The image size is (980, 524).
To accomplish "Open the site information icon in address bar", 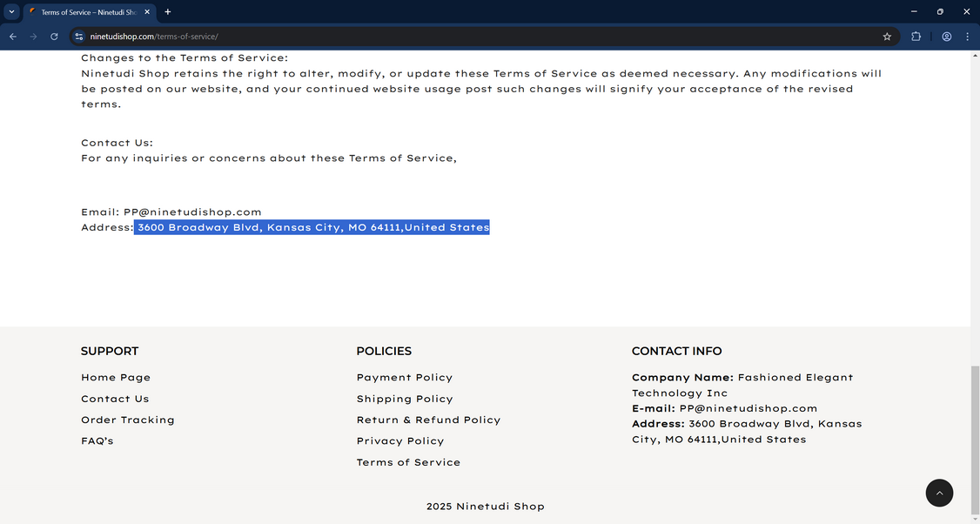I will pos(78,37).
